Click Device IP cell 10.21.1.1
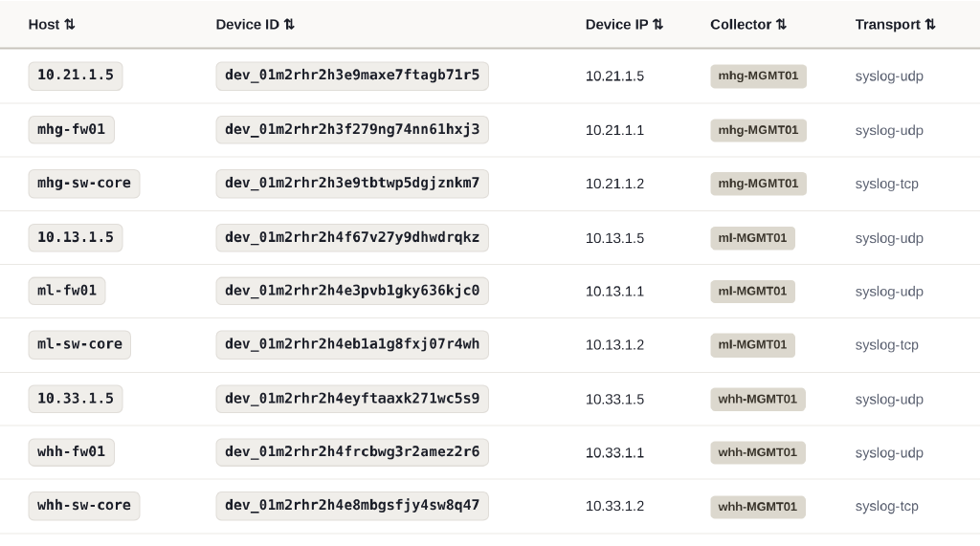980x546 pixels. [x=614, y=131]
